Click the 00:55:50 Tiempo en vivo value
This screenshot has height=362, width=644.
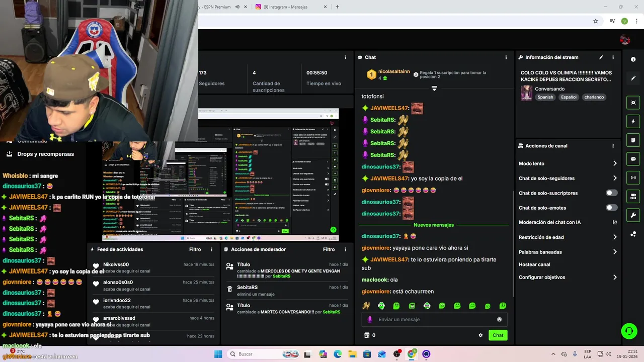point(316,72)
